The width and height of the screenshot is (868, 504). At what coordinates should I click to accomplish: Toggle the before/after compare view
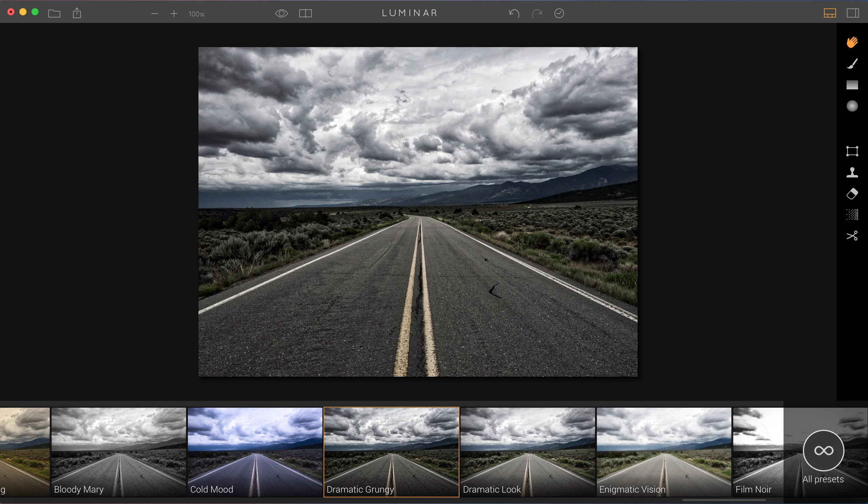pos(305,14)
